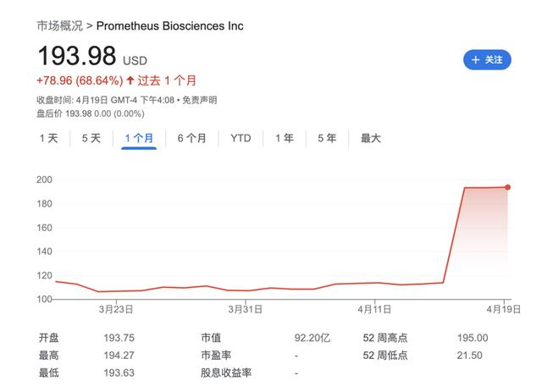Open the 免责声明 disclaimer link

click(x=201, y=100)
